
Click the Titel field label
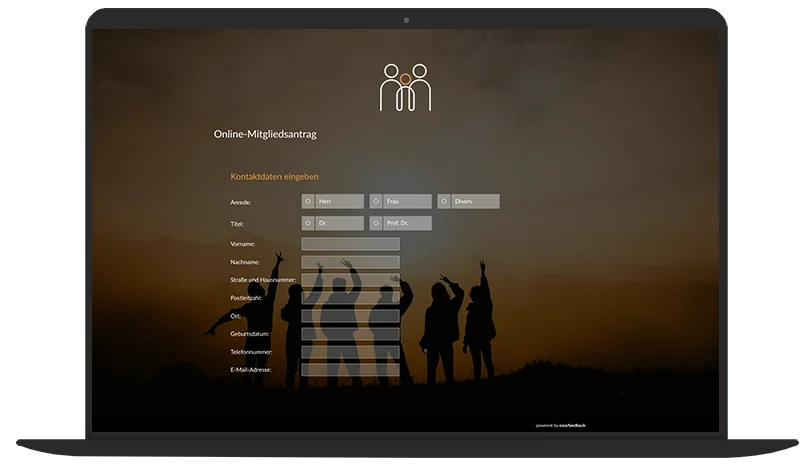(237, 224)
